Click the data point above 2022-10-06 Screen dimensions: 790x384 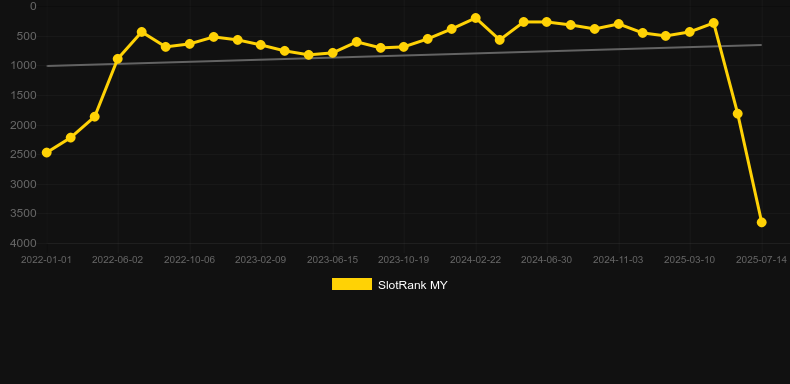(x=189, y=44)
